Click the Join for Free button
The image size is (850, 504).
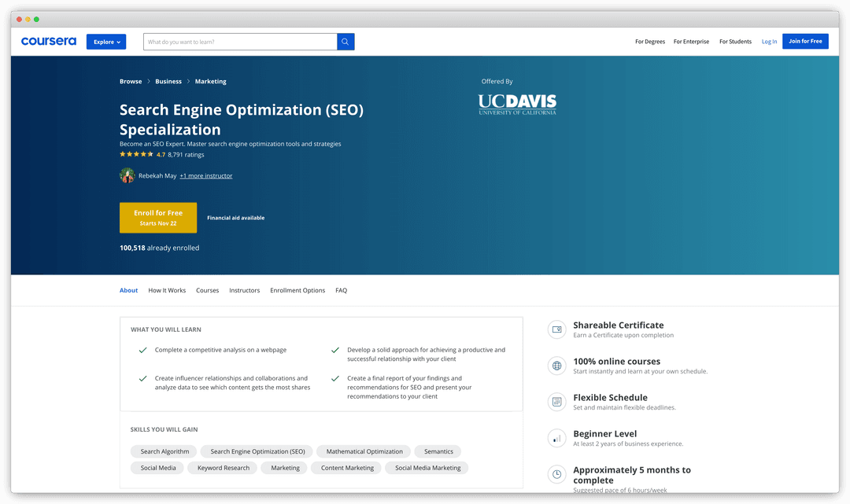pos(805,41)
